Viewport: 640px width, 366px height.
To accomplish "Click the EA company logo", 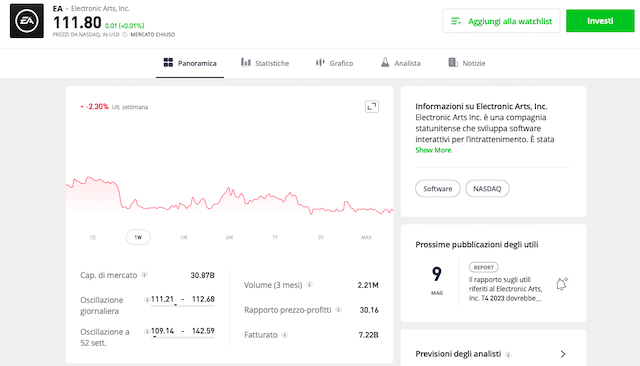I will point(27,21).
